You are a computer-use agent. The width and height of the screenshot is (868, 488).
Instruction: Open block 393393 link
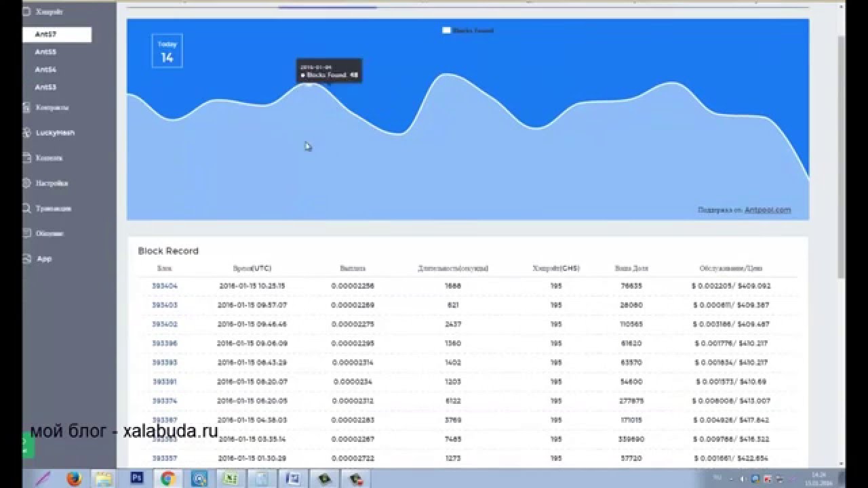[164, 363]
